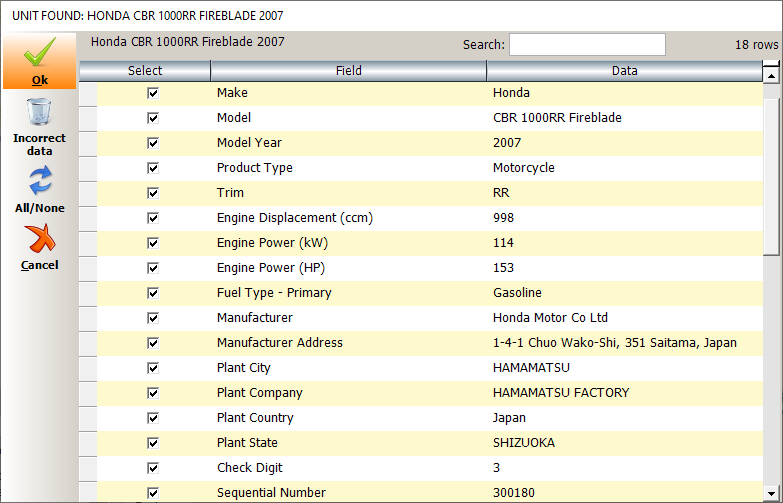
Task: Deselect the Check Digit checkbox
Action: [x=153, y=468]
